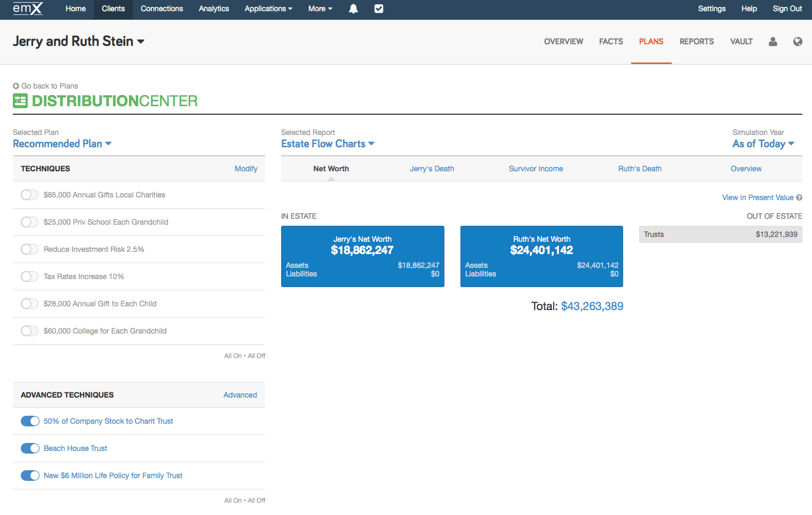812x515 pixels.
Task: Open the notifications bell icon
Action: (x=353, y=9)
